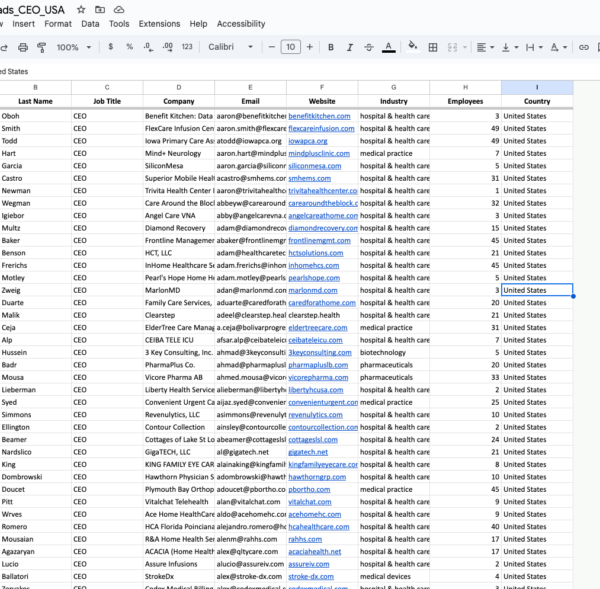The image size is (600, 589).
Task: Activate the paint format tool
Action: [41, 47]
